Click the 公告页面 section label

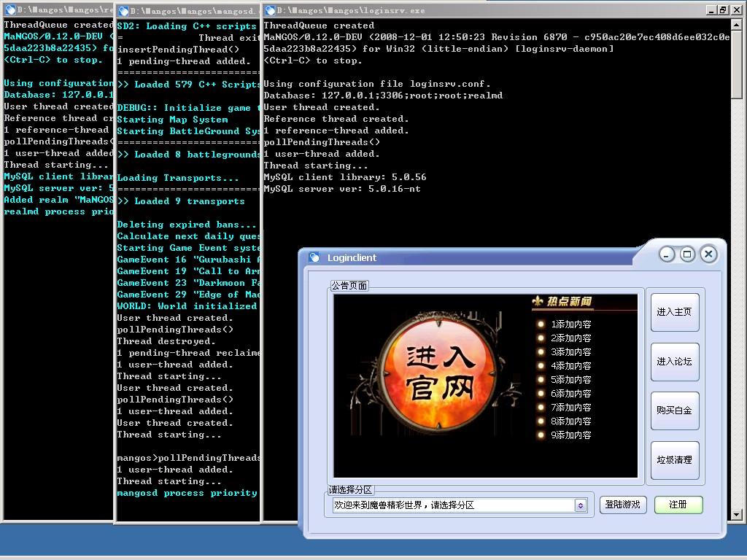pos(350,285)
